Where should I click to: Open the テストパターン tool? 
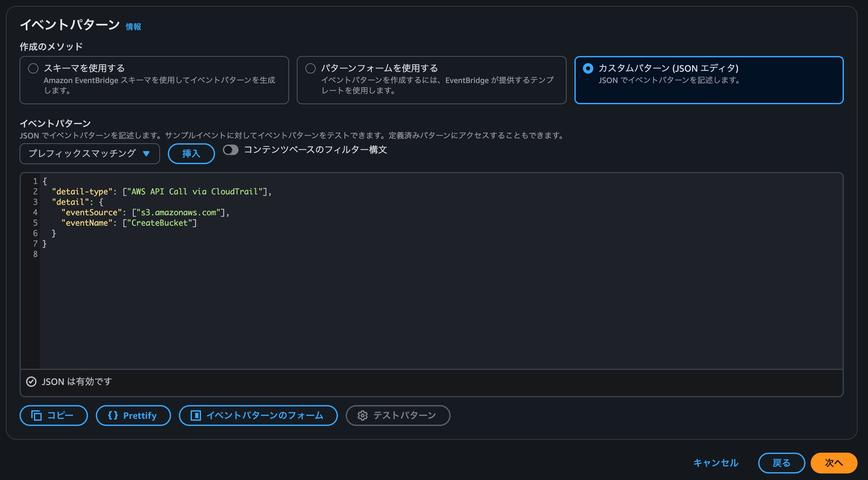tap(398, 415)
